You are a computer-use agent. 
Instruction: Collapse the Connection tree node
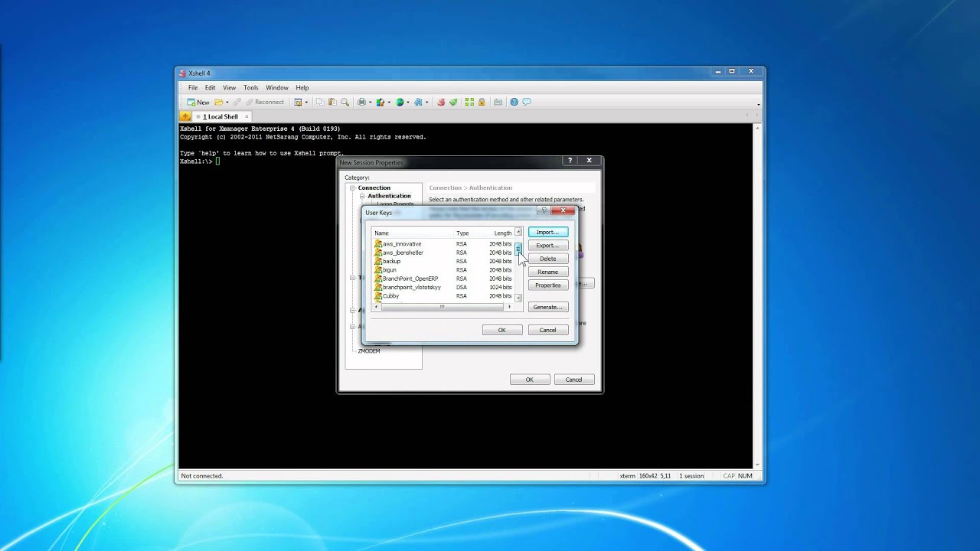[x=353, y=187]
